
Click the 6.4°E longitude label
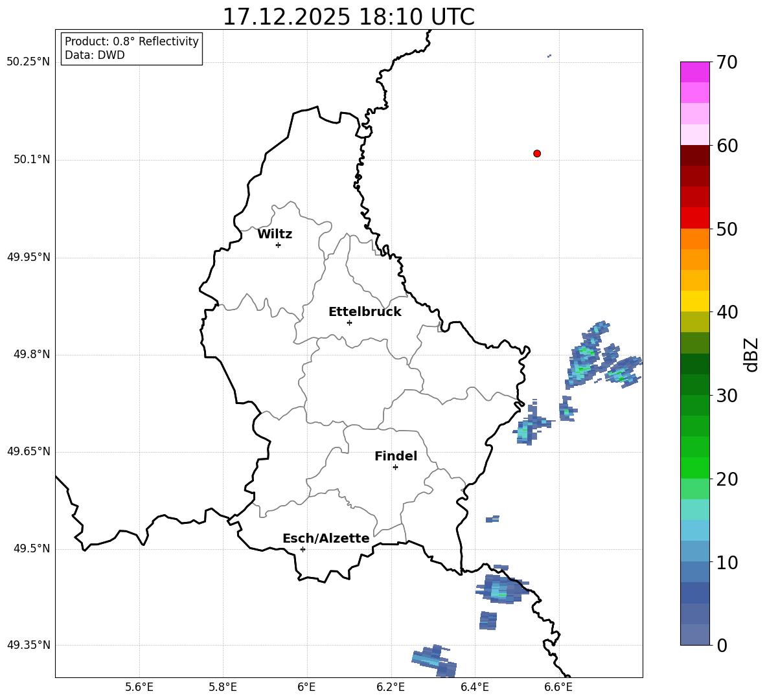click(474, 687)
